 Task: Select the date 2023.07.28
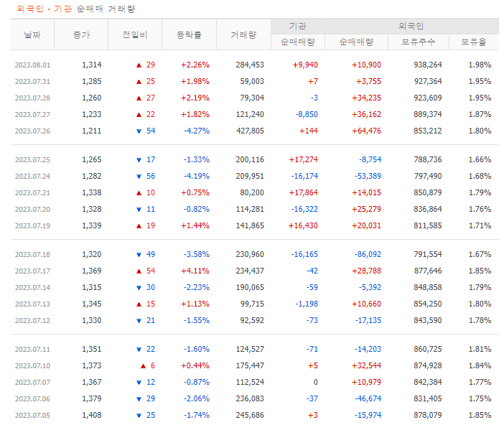[32, 98]
